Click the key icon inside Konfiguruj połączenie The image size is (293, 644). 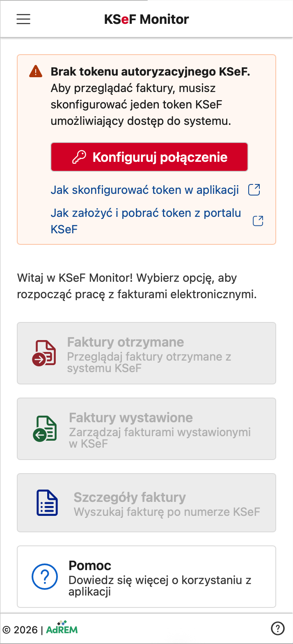coord(79,156)
